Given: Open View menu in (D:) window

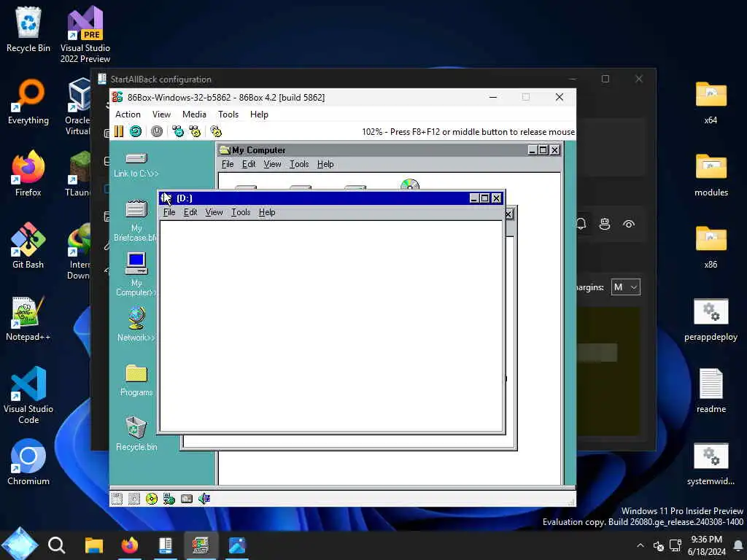Looking at the screenshot, I should tap(214, 212).
